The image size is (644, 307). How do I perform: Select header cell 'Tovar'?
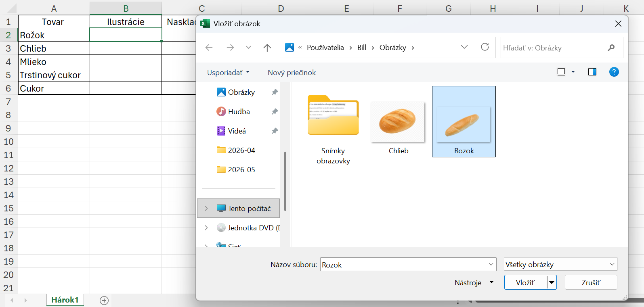[x=54, y=22]
